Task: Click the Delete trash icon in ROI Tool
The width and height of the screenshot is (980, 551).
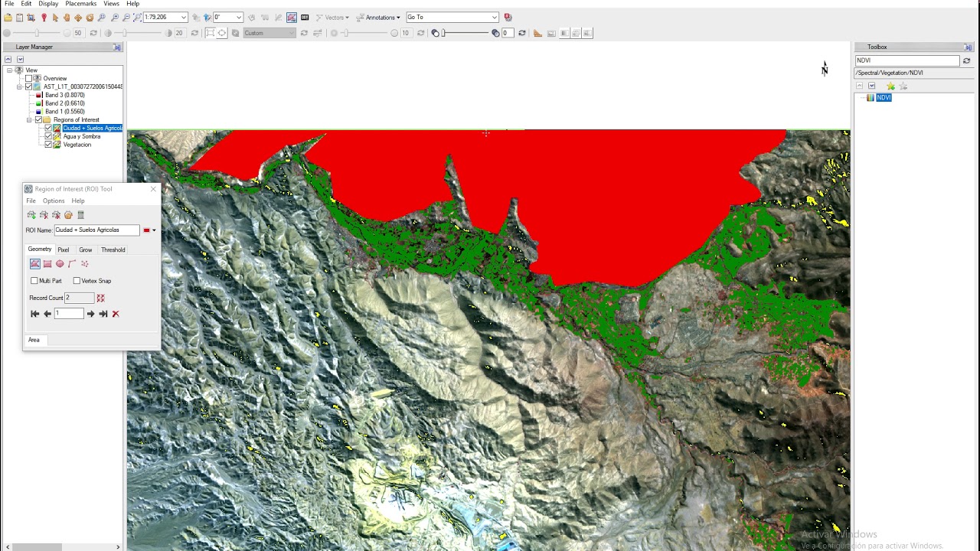Action: pyautogui.click(x=80, y=215)
